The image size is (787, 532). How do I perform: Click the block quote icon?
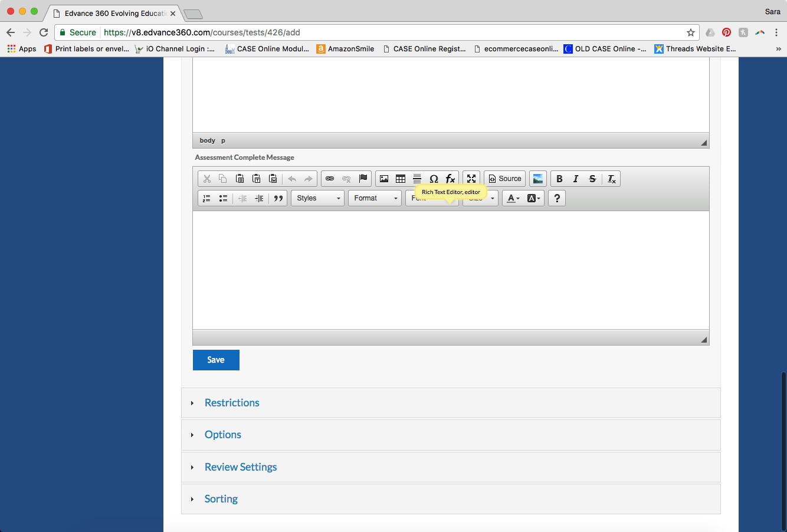pyautogui.click(x=278, y=198)
